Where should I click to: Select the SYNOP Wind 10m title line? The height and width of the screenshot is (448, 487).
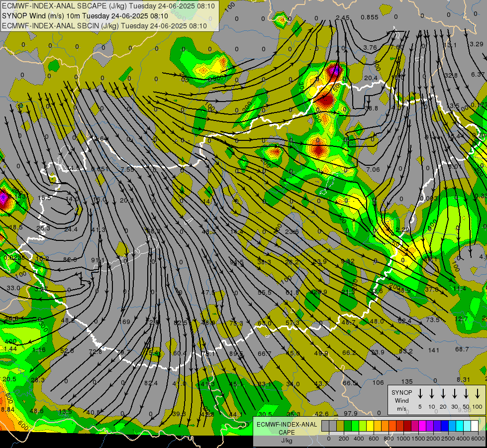coord(85,16)
